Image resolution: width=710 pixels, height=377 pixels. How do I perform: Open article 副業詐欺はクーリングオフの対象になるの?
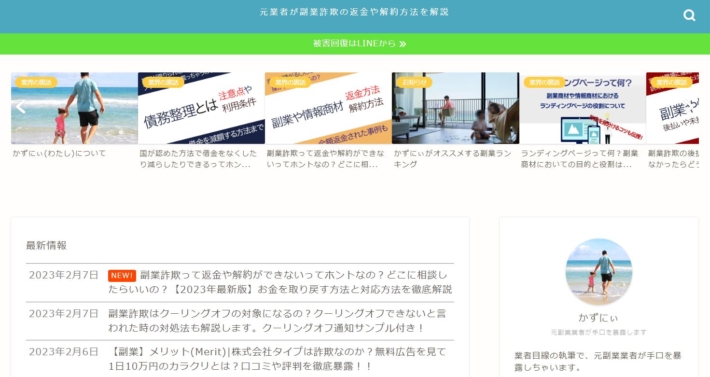[x=277, y=320]
